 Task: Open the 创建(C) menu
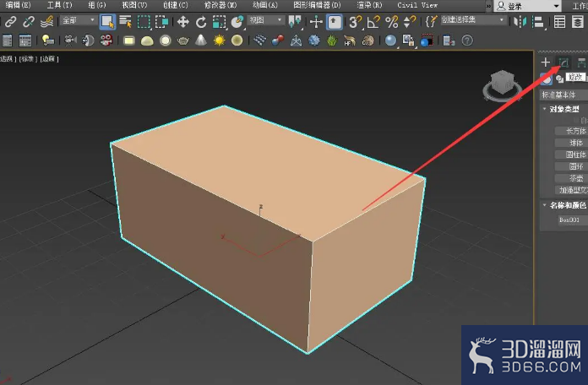[176, 5]
